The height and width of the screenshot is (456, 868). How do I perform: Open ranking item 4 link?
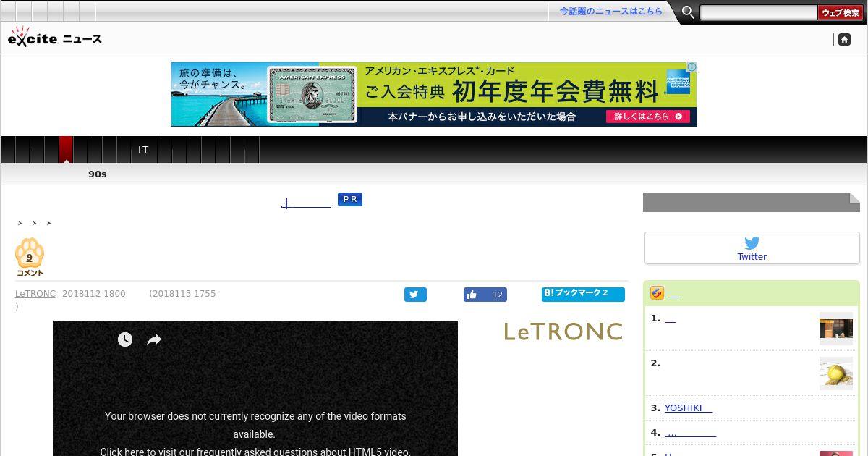(690, 433)
